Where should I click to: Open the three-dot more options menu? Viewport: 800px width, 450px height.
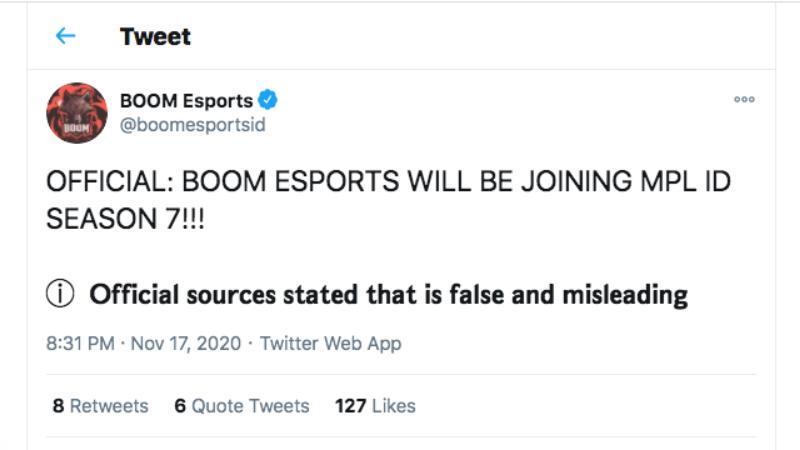tap(744, 99)
